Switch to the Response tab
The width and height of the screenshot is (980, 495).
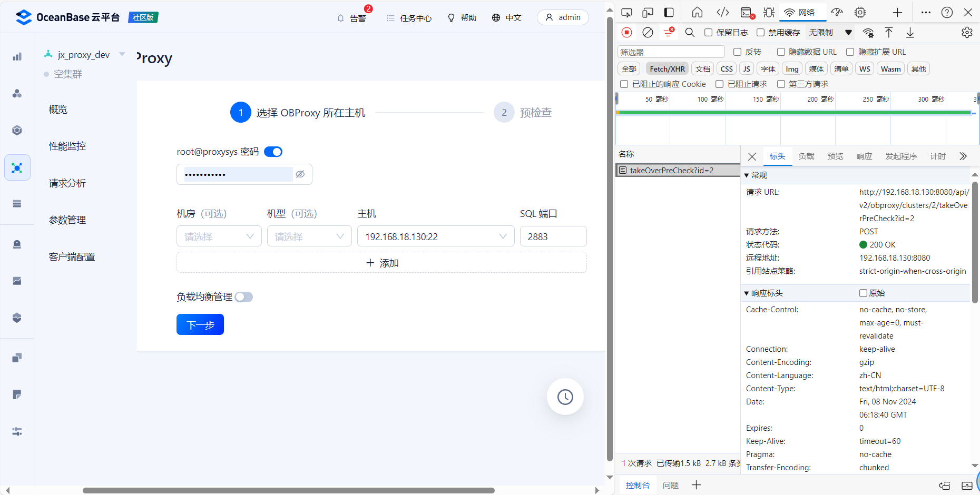pyautogui.click(x=864, y=156)
